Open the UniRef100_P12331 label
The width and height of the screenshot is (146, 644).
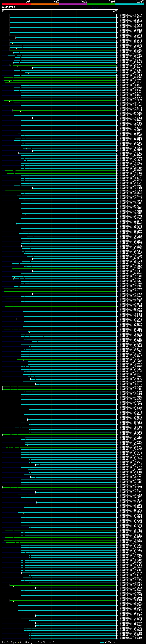tap(131, 276)
